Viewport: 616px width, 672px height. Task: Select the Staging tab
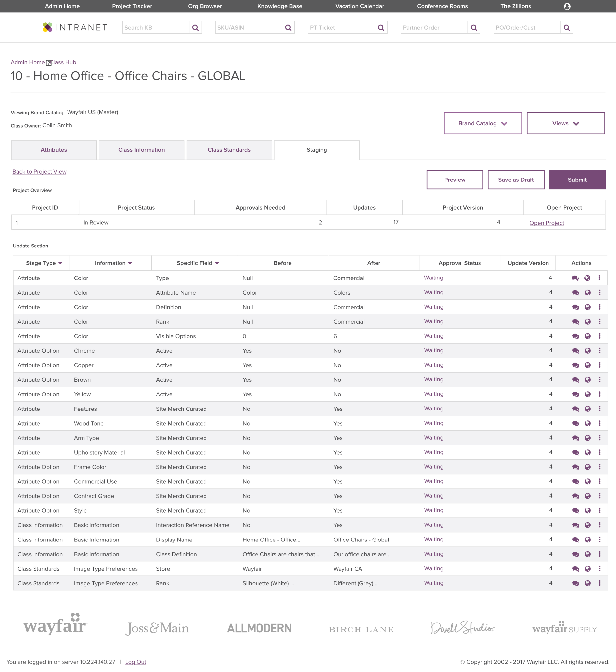point(317,150)
